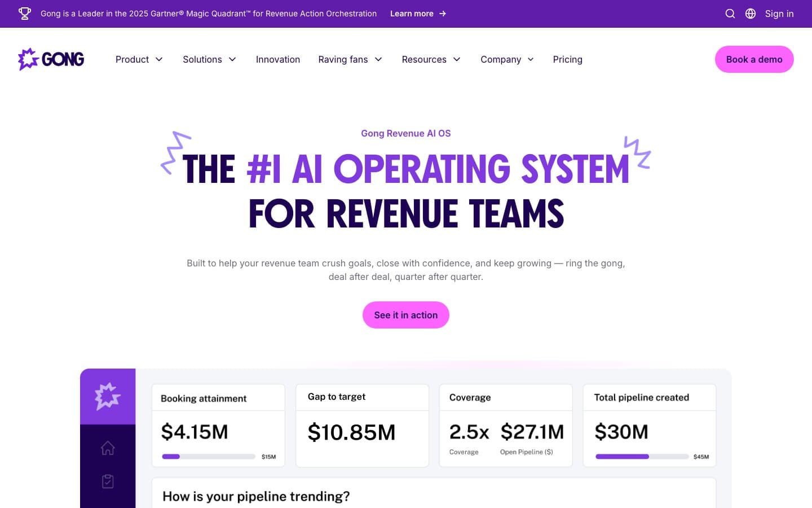Viewport: 812px width, 508px height.
Task: Click the See it in action button
Action: [x=406, y=315]
